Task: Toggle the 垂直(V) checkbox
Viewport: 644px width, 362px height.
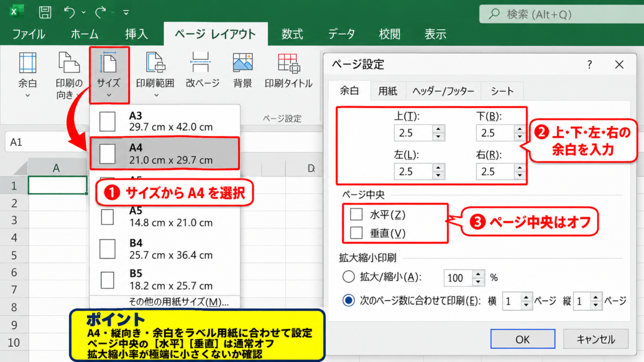Action: [x=356, y=233]
